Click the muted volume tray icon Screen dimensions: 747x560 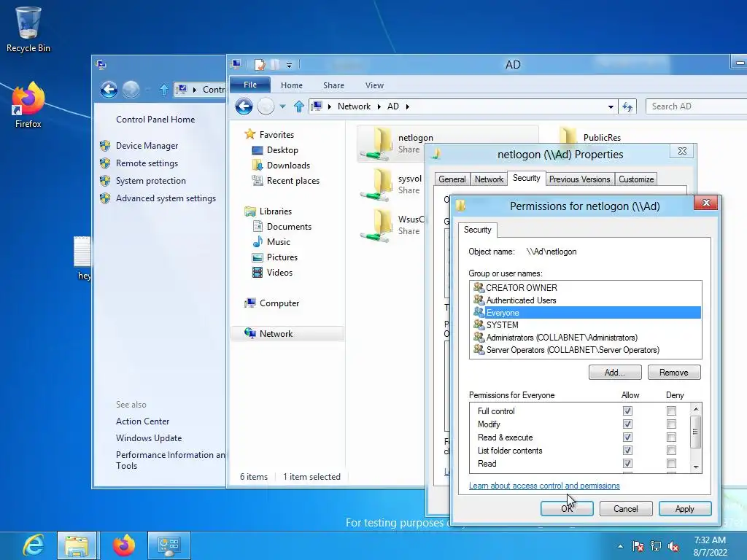coord(673,546)
